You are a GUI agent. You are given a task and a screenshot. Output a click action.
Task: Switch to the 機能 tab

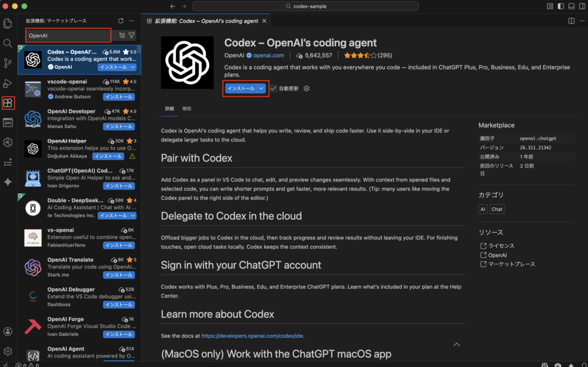click(187, 109)
